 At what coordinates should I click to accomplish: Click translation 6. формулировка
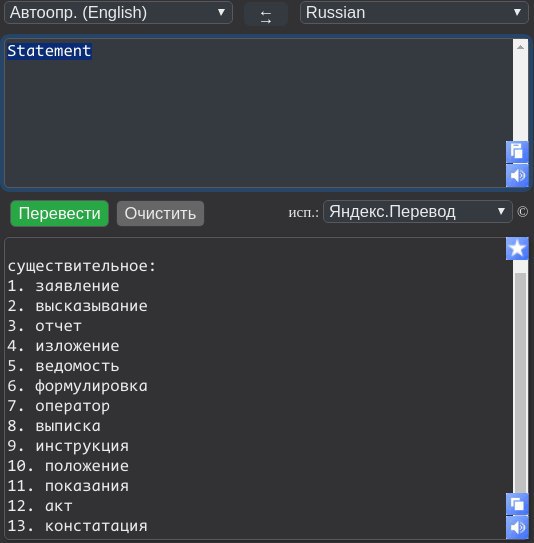click(x=78, y=386)
